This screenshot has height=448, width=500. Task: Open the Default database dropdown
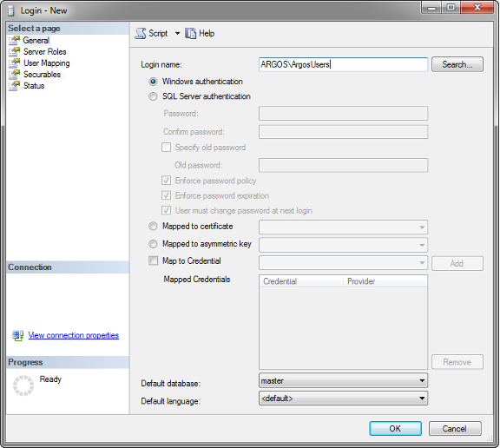343,381
